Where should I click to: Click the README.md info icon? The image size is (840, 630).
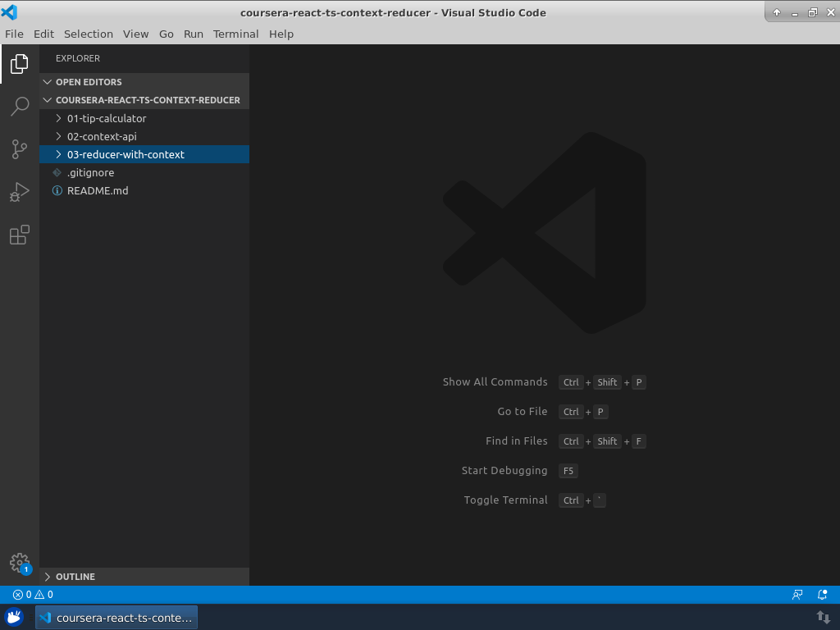pos(57,190)
